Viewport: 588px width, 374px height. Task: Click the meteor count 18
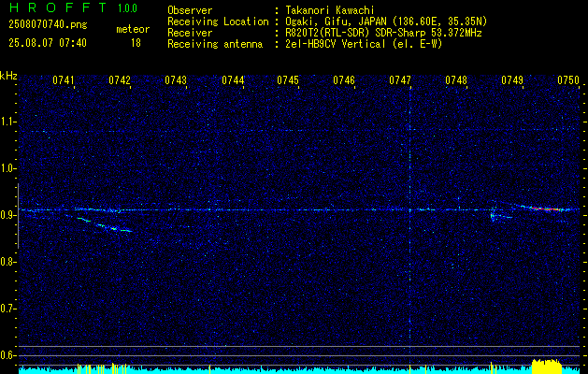point(136,43)
